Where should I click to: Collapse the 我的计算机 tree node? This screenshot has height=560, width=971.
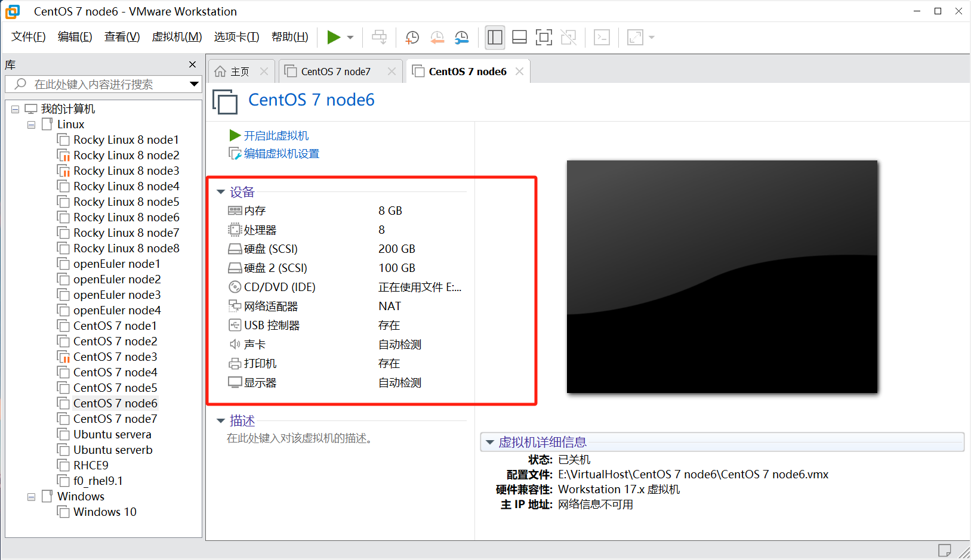16,109
